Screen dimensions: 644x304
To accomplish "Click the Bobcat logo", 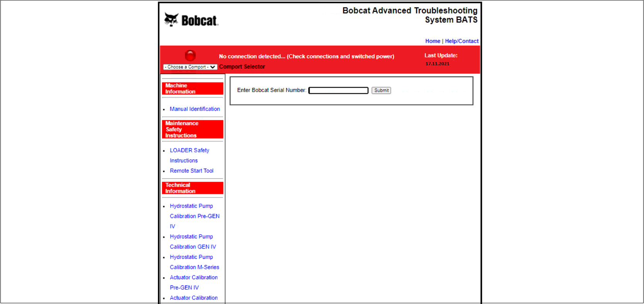I will point(191,20).
